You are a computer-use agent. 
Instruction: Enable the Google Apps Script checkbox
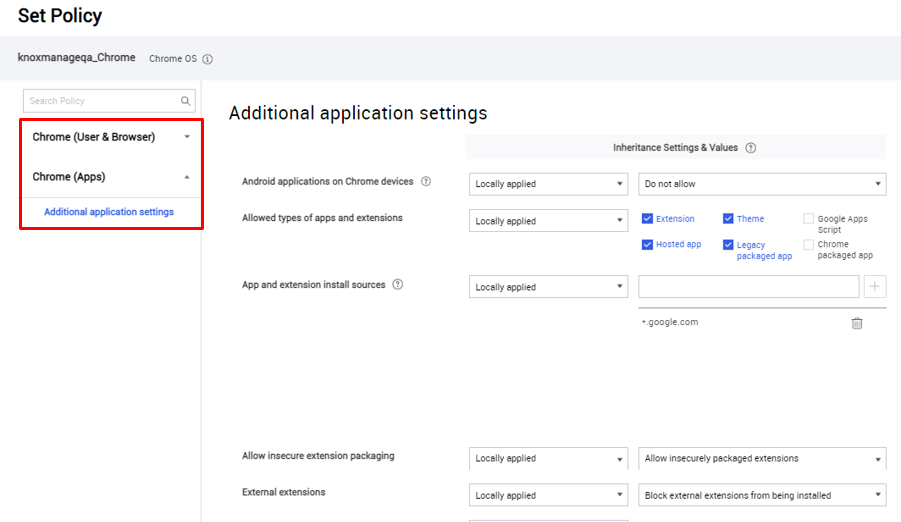pyautogui.click(x=809, y=219)
